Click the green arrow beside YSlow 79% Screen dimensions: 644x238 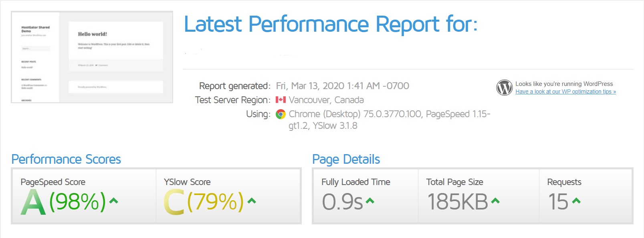(x=252, y=201)
